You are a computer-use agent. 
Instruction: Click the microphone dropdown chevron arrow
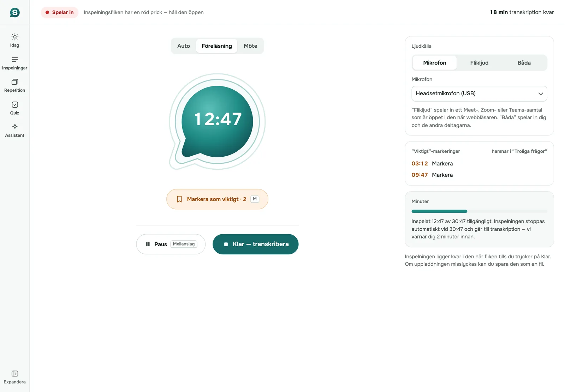tap(541, 94)
